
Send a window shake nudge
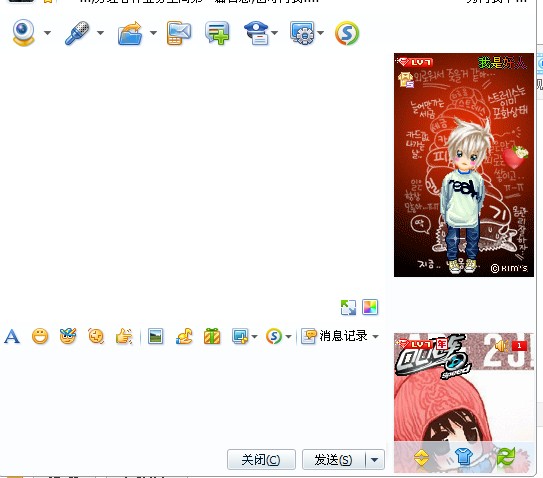[96, 336]
